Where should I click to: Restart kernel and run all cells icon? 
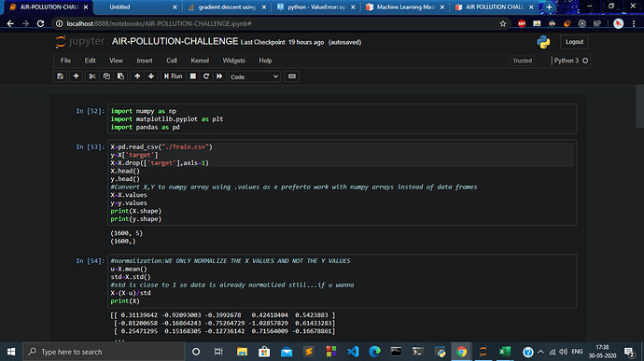(219, 76)
